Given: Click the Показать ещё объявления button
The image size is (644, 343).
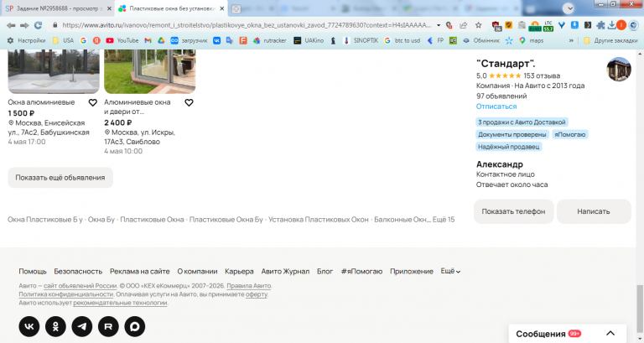Looking at the screenshot, I should click(60, 178).
